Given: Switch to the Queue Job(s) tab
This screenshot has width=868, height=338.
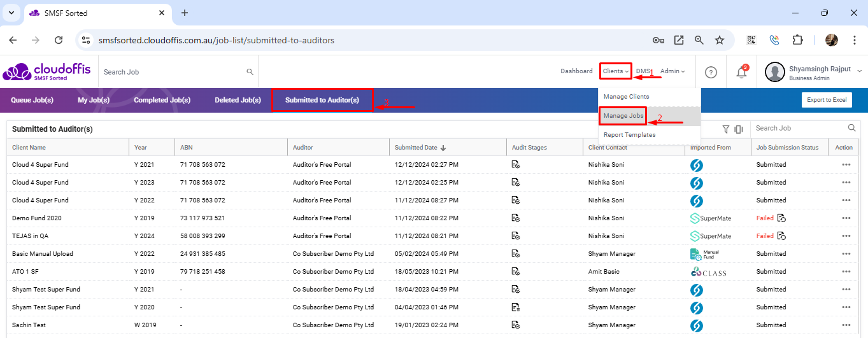Looking at the screenshot, I should tap(32, 100).
